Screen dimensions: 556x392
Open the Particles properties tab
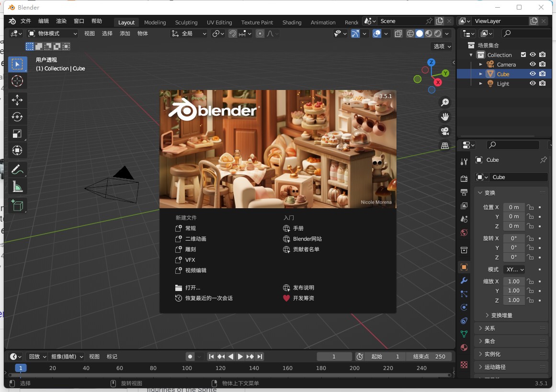pos(464,294)
